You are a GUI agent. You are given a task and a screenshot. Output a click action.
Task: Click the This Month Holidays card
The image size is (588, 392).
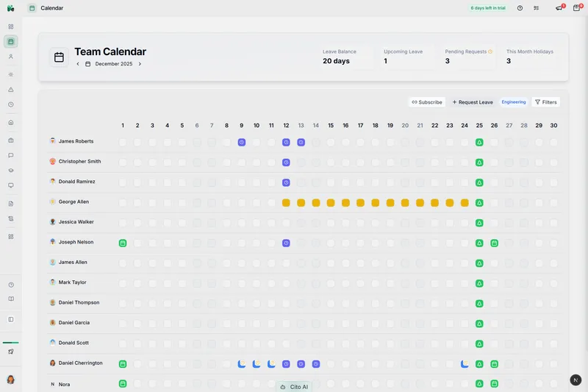coord(529,57)
